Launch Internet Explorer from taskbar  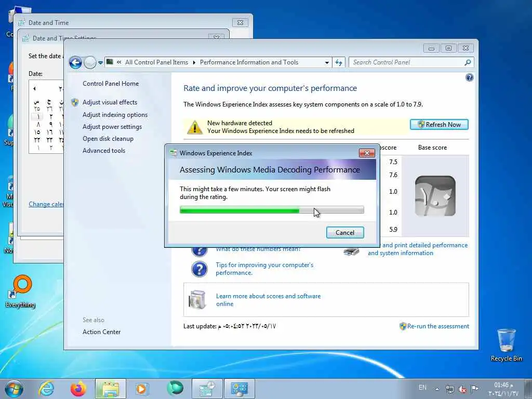[46, 389]
